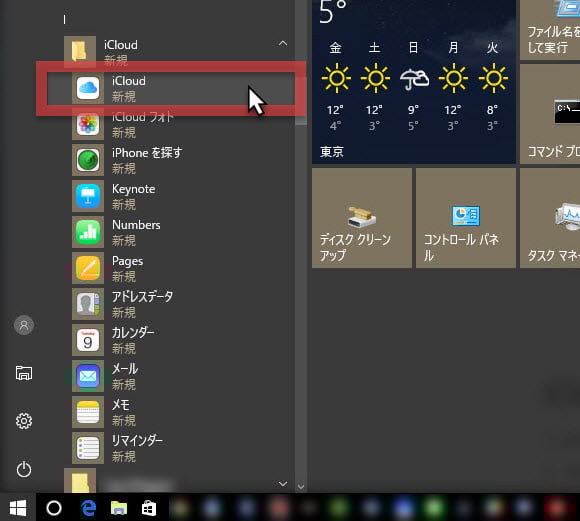Open Microsoft Store on the taskbar
Image resolution: width=580 pixels, height=521 pixels.
click(x=149, y=508)
